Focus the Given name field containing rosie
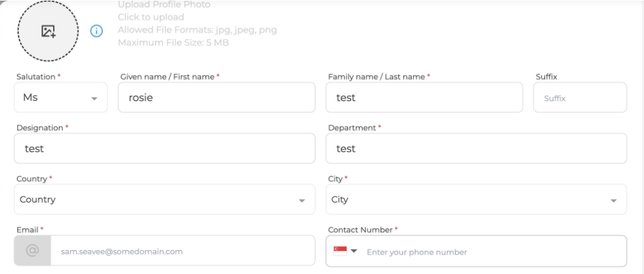The height and width of the screenshot is (274, 644). pos(217,98)
